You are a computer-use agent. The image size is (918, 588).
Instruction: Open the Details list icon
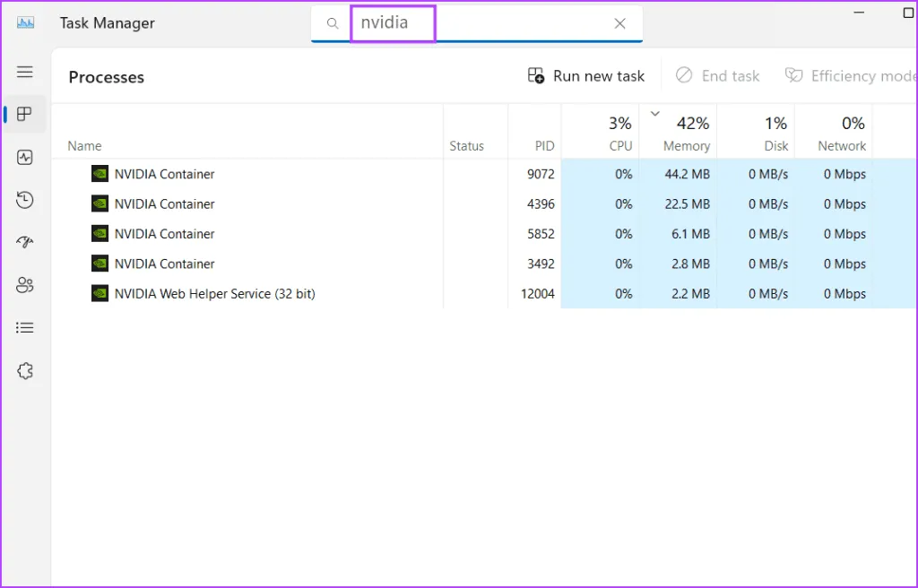(x=25, y=328)
